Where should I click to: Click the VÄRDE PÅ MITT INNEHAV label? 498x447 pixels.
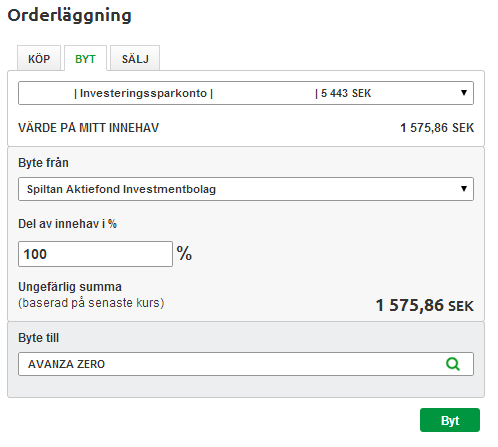[89, 128]
